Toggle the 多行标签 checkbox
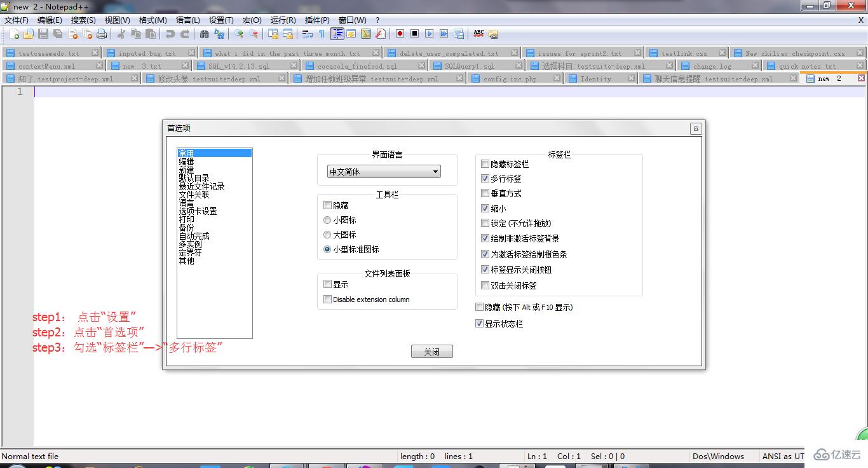 (485, 179)
